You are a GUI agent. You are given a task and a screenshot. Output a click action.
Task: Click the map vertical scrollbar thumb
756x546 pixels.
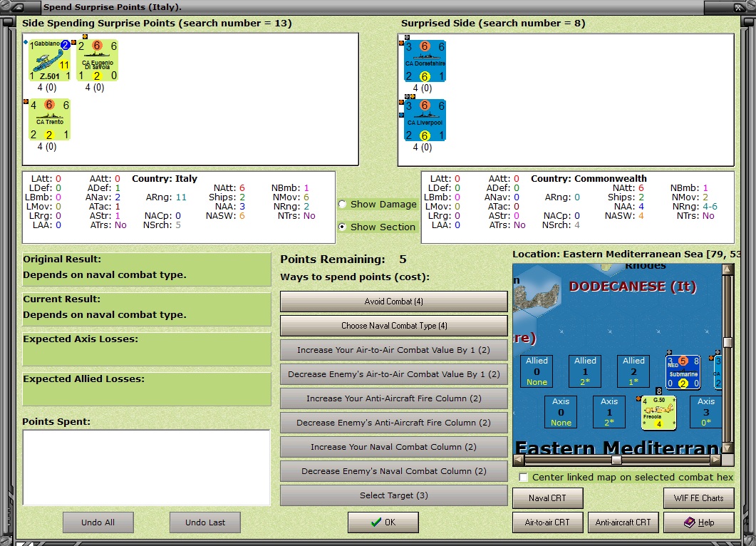727,342
